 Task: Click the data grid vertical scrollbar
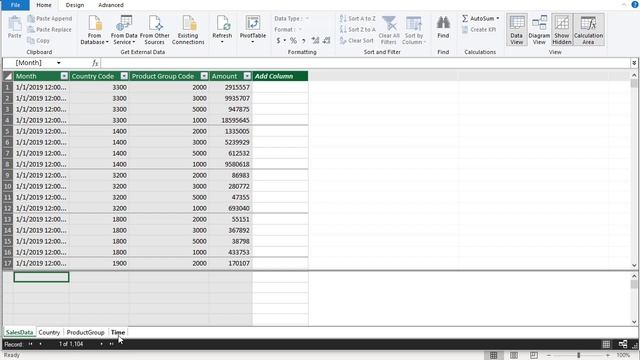coord(634,170)
